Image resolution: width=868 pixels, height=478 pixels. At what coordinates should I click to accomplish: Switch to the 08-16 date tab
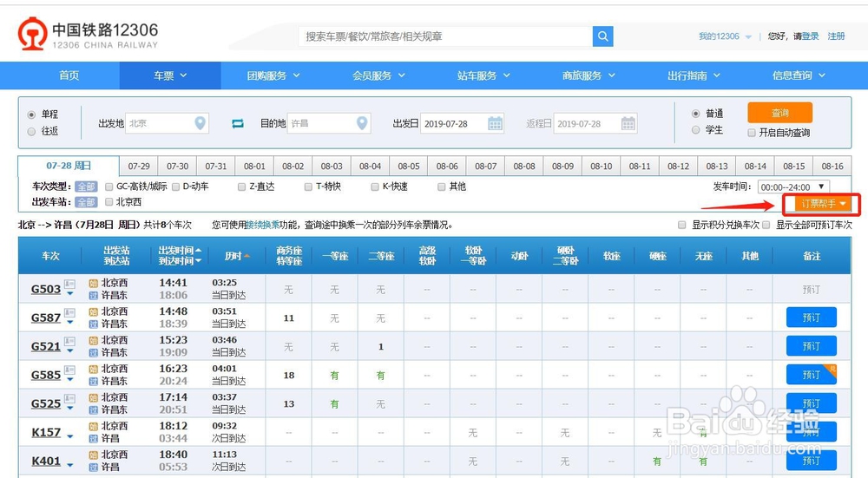click(x=832, y=166)
